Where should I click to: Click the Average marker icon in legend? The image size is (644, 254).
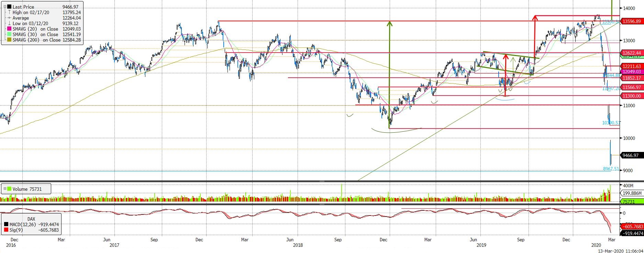9,18
